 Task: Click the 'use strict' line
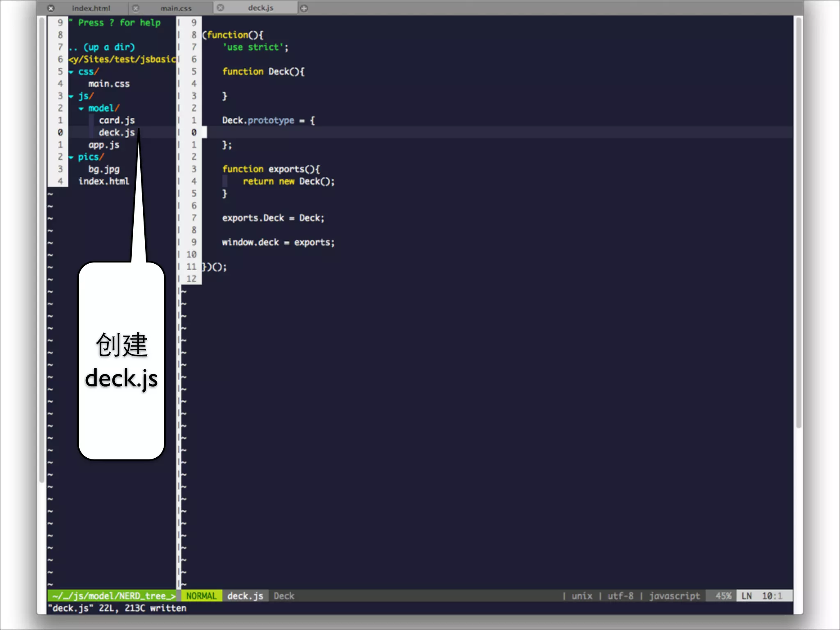(256, 47)
